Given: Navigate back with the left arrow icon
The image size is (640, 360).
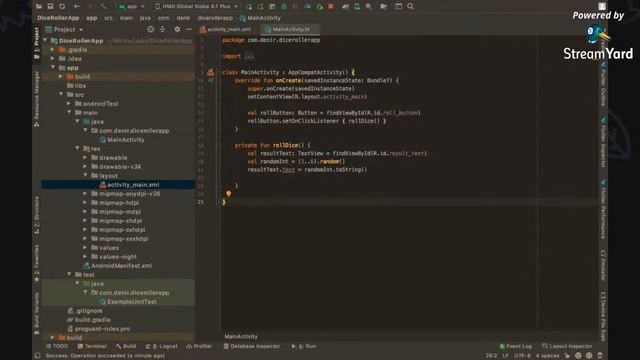Looking at the screenshot, I should coord(77,7).
